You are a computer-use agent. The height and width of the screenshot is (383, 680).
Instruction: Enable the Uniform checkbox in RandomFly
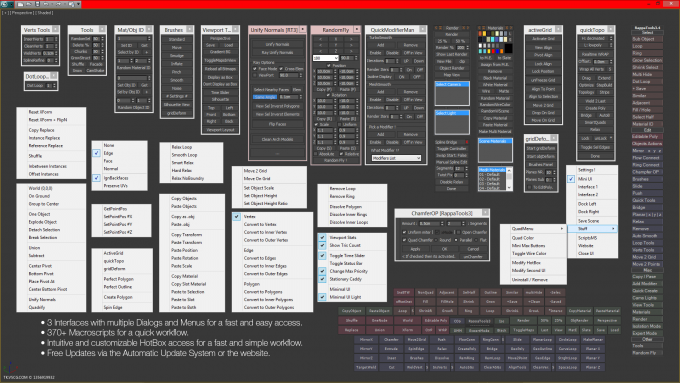340,124
